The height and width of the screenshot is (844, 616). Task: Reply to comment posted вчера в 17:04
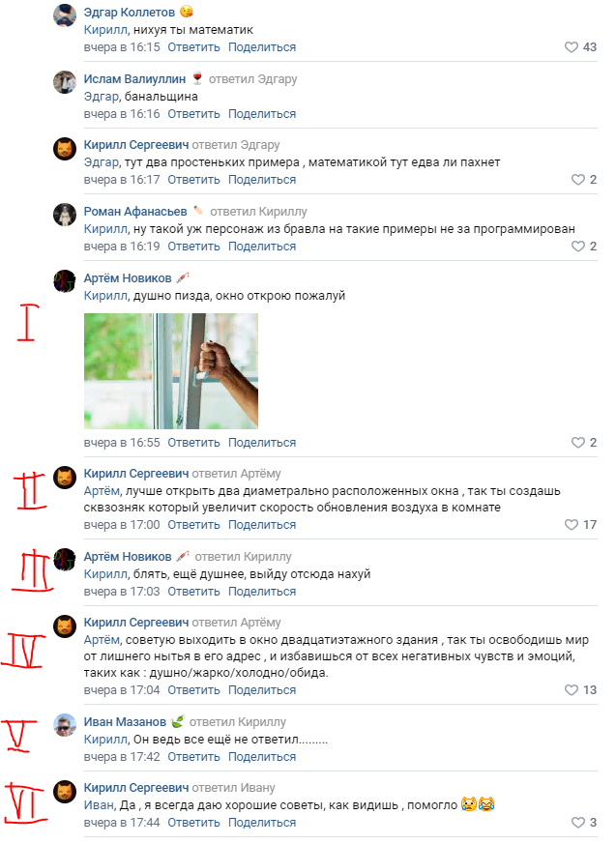pos(193,690)
